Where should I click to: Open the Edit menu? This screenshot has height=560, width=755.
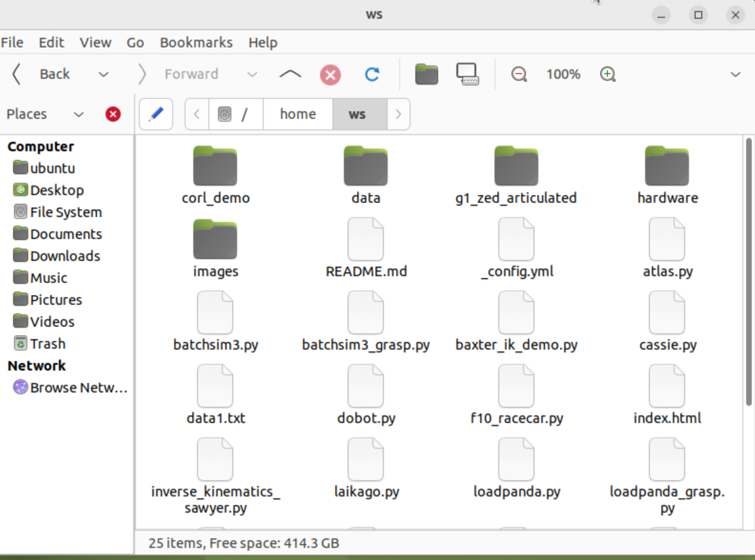(x=51, y=43)
